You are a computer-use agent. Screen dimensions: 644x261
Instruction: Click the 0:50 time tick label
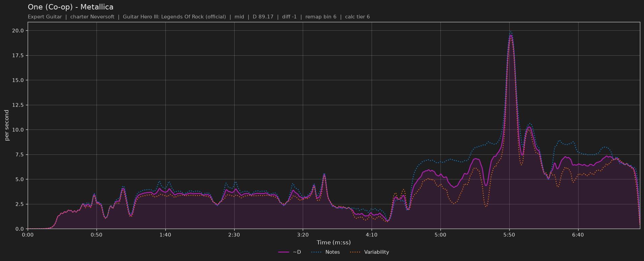coord(97,235)
